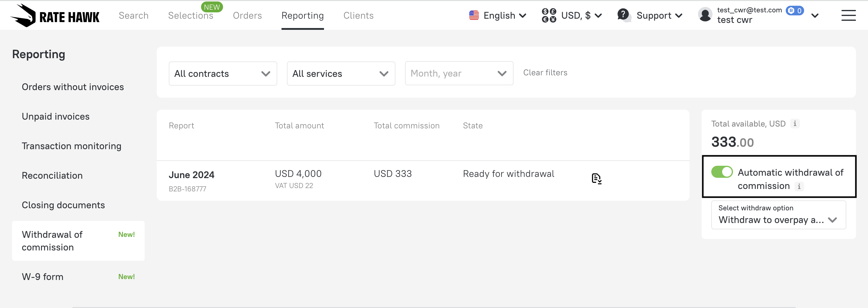Click the blue loyalty points badge
The height and width of the screenshot is (308, 868).
[x=794, y=11]
